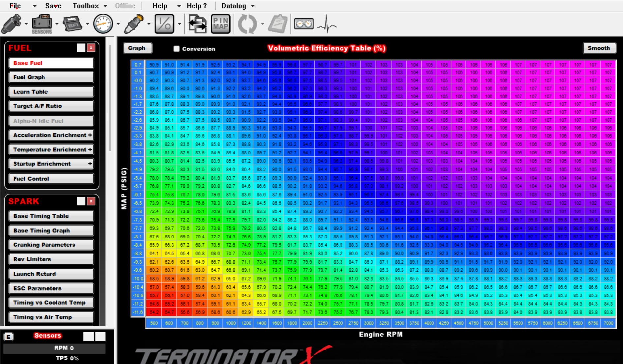
Task: Select the 7000 RPM column header
Action: [608, 323]
